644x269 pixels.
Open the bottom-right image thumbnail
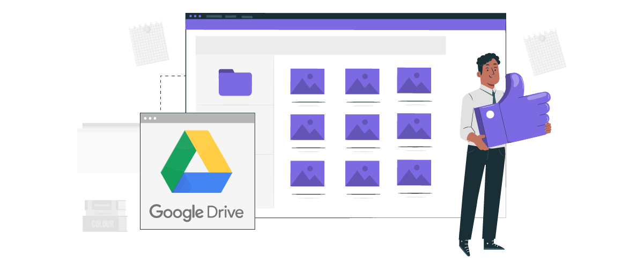pyautogui.click(x=414, y=173)
